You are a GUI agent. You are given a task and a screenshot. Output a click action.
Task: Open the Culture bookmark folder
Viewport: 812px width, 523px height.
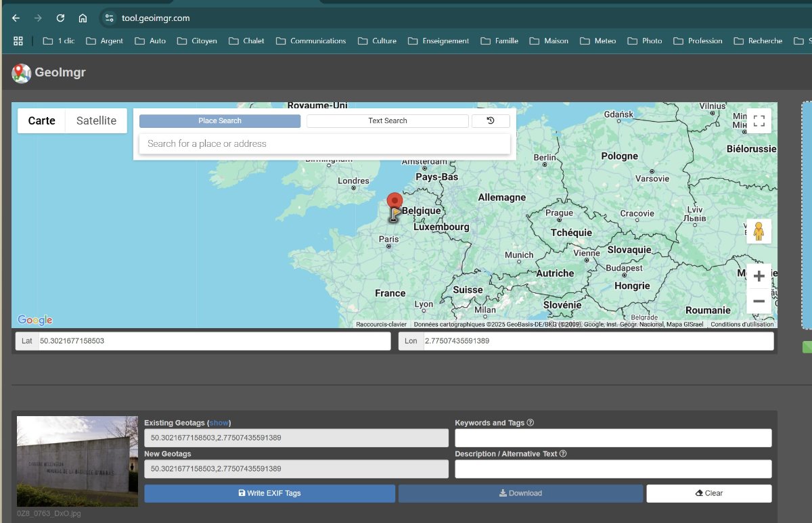(x=377, y=41)
